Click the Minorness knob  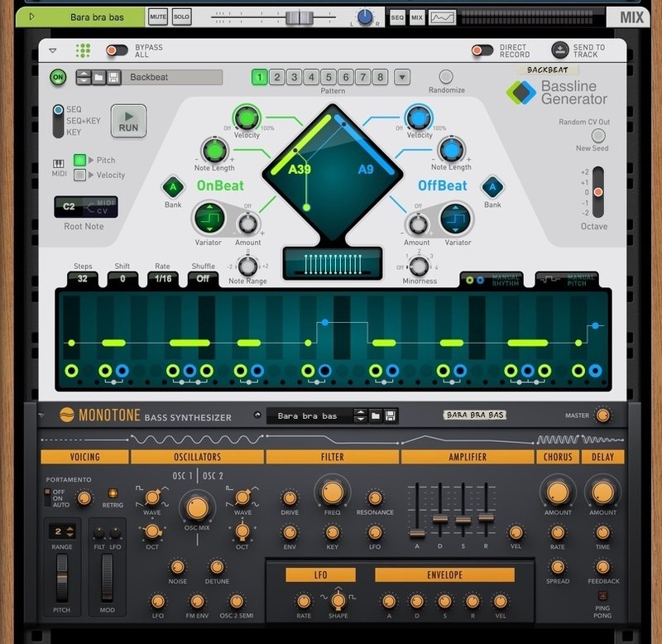point(419,267)
